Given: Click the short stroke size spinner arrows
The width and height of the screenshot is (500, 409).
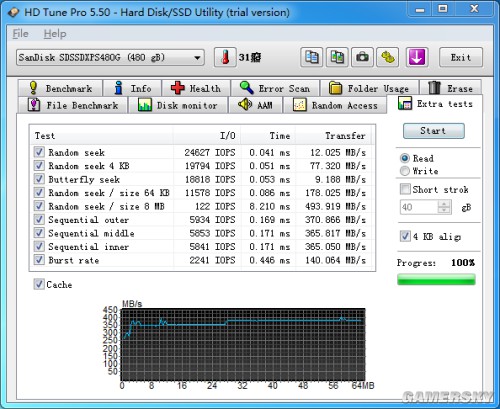Looking at the screenshot, I should (x=444, y=207).
